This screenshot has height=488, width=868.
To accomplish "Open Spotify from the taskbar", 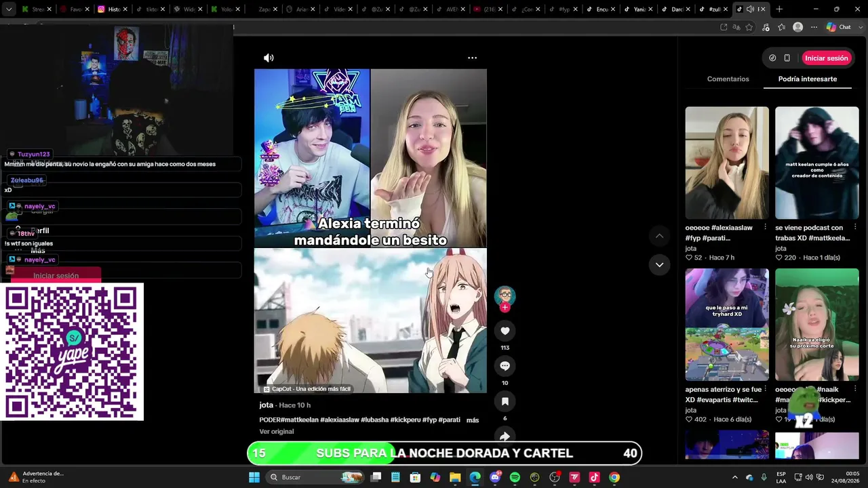I will [x=515, y=477].
